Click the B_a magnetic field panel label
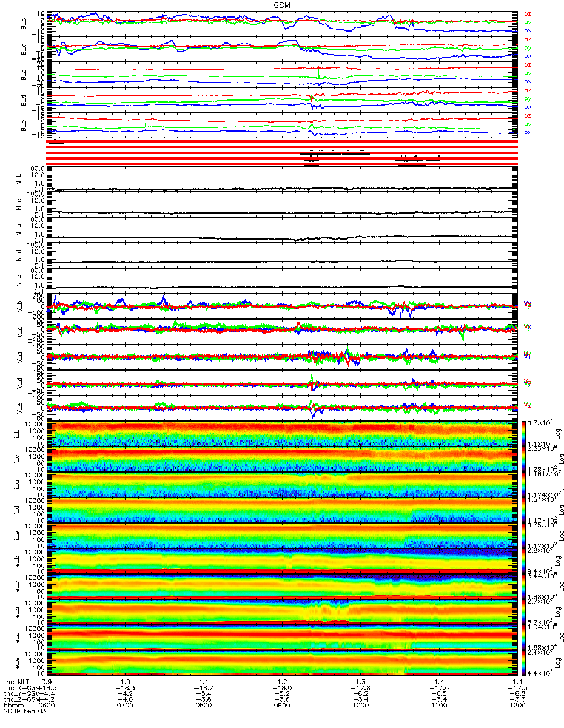This screenshot has height=728, width=564. click(24, 75)
